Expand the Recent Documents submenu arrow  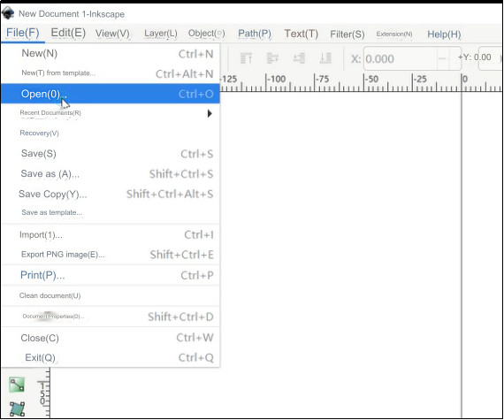tap(210, 113)
